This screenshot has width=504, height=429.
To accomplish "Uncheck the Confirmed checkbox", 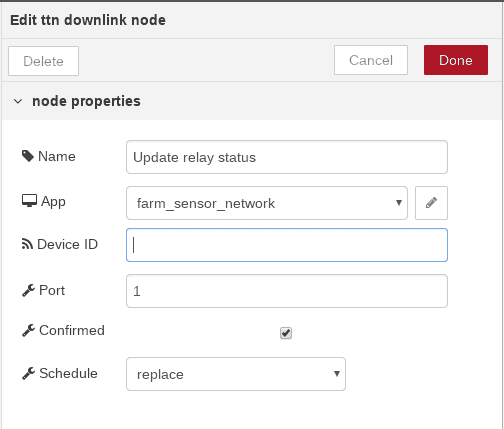I will tap(286, 333).
